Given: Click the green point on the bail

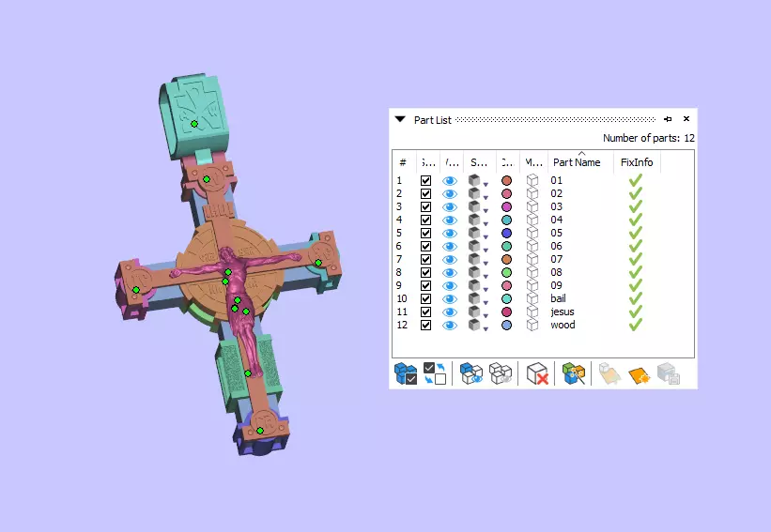Looking at the screenshot, I should [x=194, y=124].
